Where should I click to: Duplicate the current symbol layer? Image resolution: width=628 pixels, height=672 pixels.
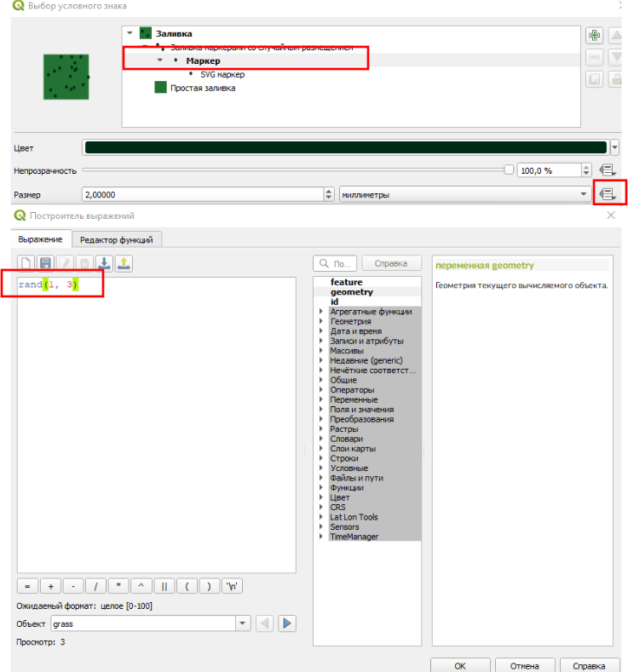[594, 79]
